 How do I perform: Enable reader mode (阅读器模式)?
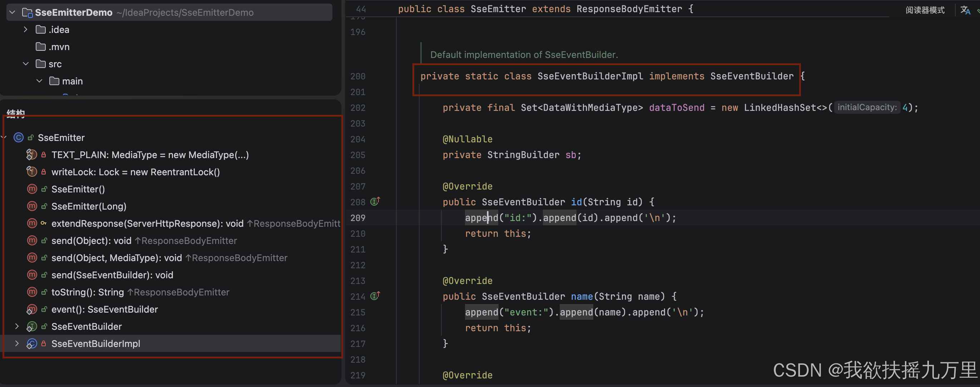(925, 10)
